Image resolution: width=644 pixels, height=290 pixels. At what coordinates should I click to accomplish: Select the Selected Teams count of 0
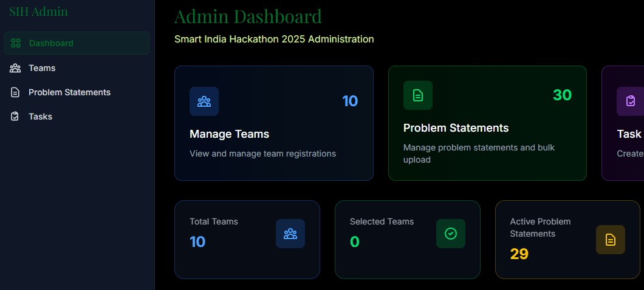(x=355, y=242)
